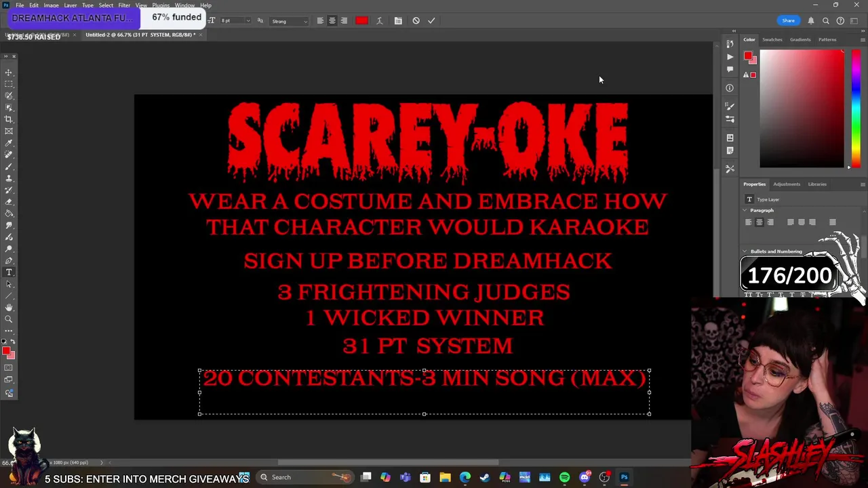Open Spotify from the taskbar

tap(564, 477)
